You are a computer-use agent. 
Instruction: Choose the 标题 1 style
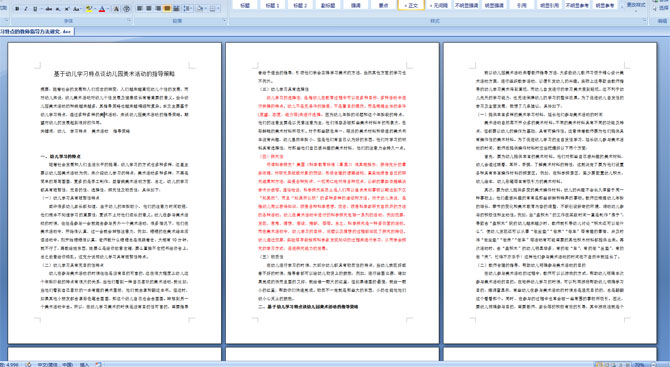(272, 5)
